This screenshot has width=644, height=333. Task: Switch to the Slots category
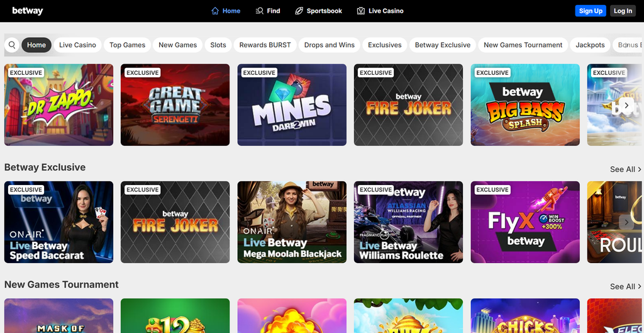coord(218,45)
